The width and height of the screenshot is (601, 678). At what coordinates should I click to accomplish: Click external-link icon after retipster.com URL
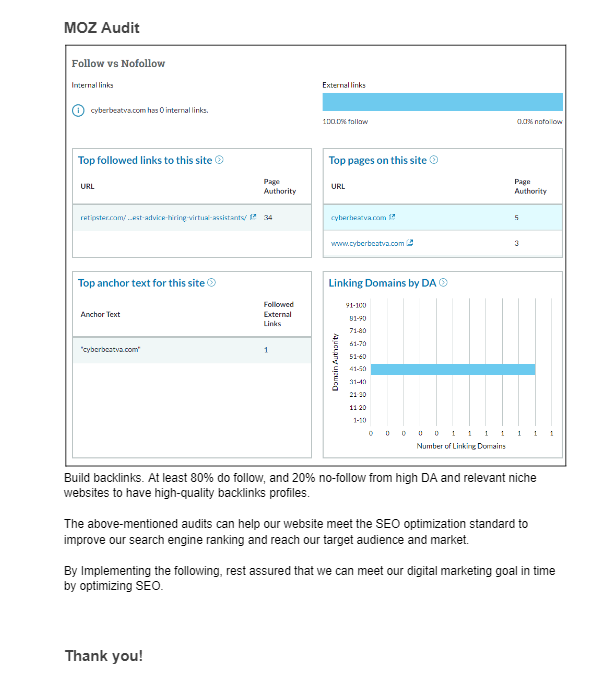(253, 217)
